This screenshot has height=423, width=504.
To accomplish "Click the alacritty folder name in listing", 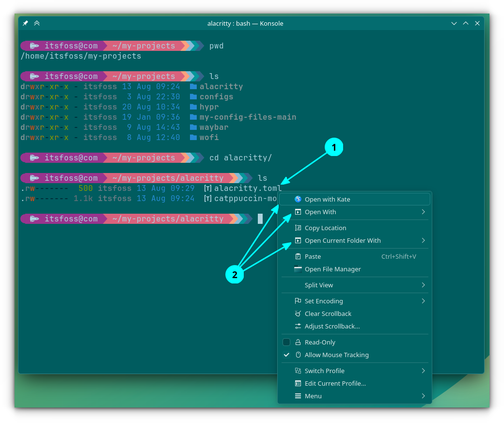I will point(221,87).
